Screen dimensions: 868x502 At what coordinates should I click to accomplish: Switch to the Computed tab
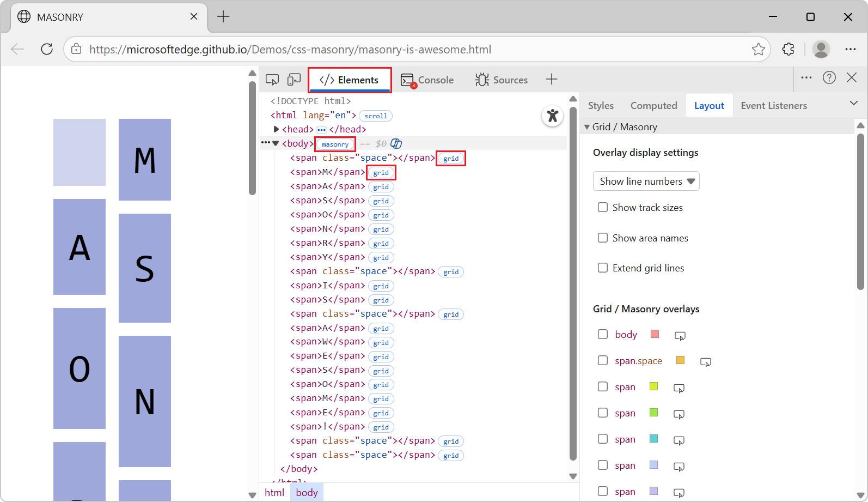pyautogui.click(x=653, y=106)
